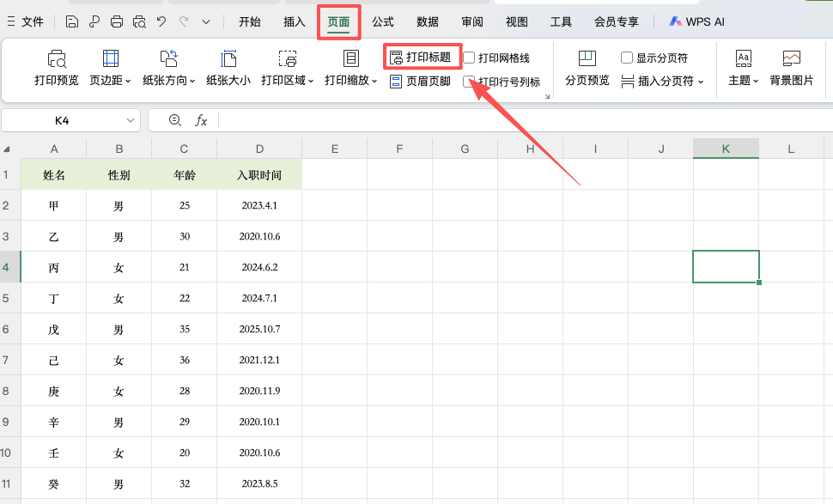Open the 打印预览 print preview
This screenshot has height=504, width=833.
pyautogui.click(x=58, y=69)
